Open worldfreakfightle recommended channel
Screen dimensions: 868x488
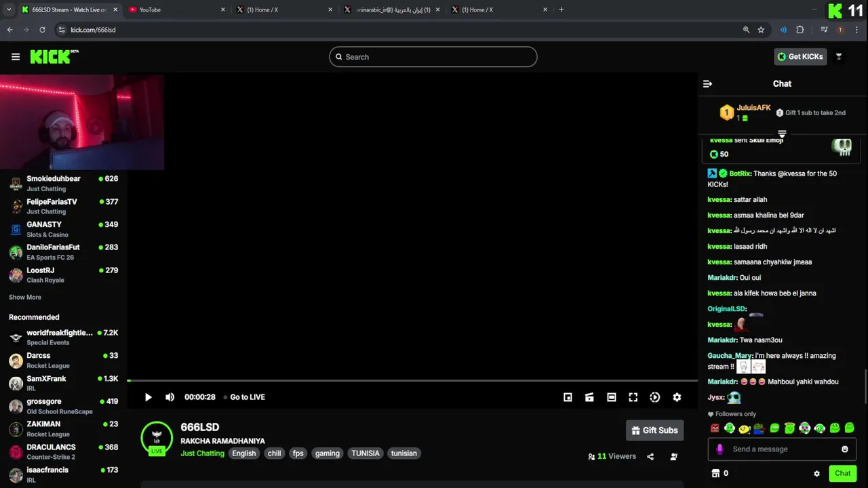[x=64, y=338]
